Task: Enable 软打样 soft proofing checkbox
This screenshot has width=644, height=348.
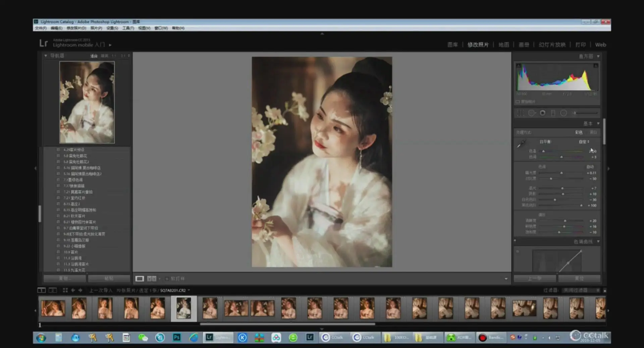Action: [x=167, y=279]
